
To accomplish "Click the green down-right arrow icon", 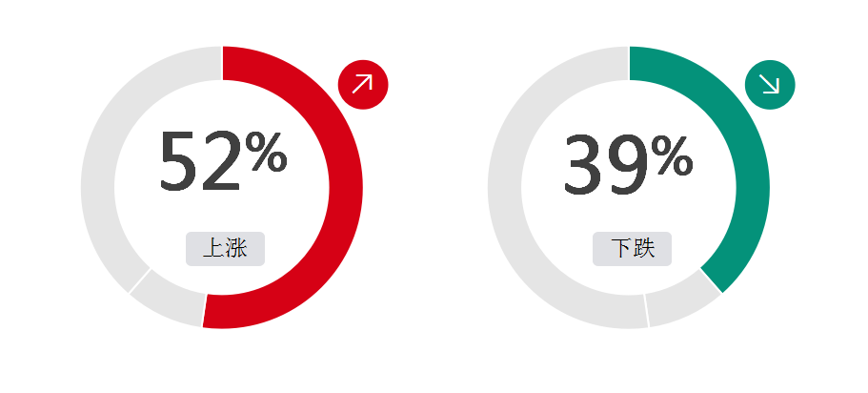I will [770, 84].
